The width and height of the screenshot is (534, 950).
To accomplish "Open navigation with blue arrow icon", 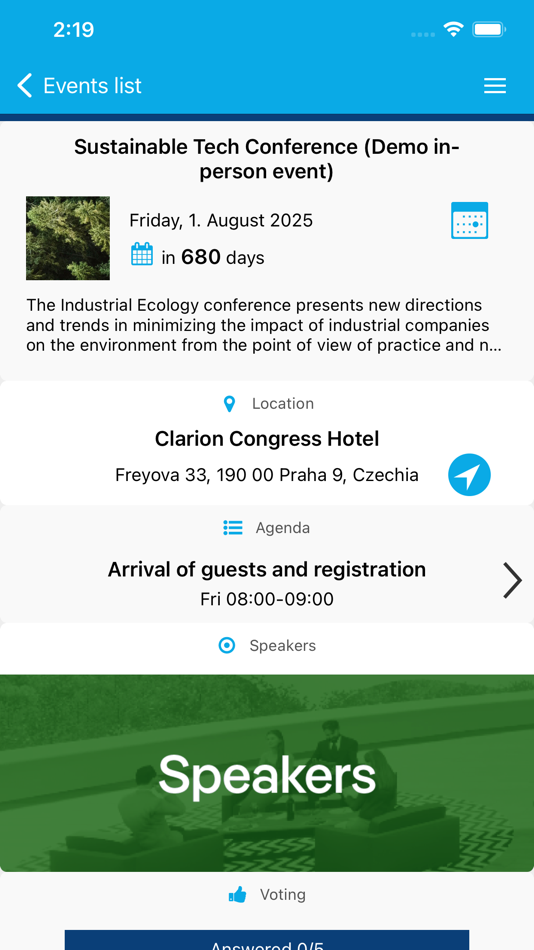I will click(x=469, y=475).
